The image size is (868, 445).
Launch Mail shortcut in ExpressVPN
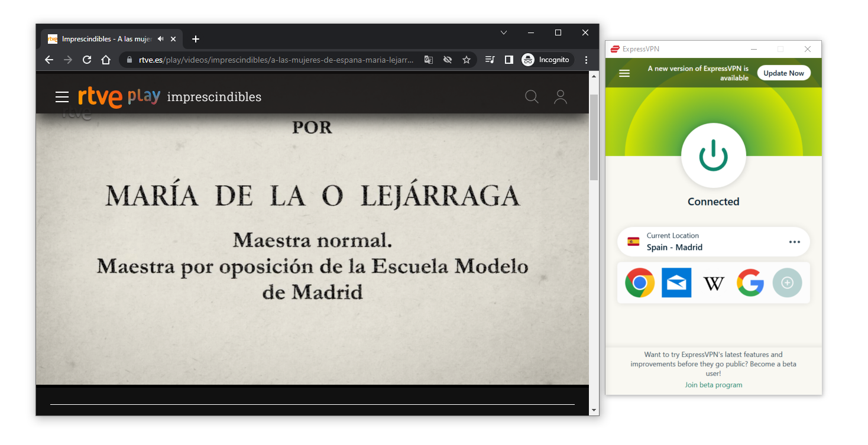pos(676,282)
